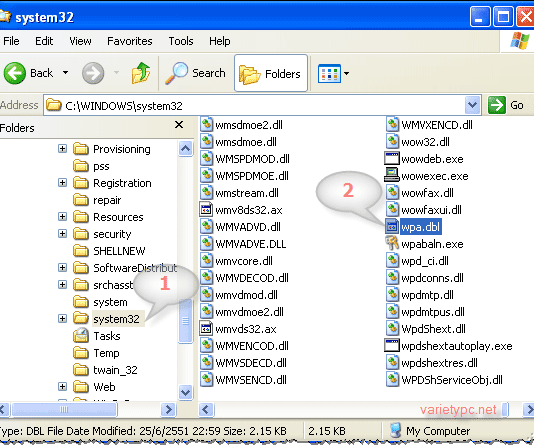The height and width of the screenshot is (445, 534).
Task: Expand the Provisioning folder node
Action: pos(62,149)
